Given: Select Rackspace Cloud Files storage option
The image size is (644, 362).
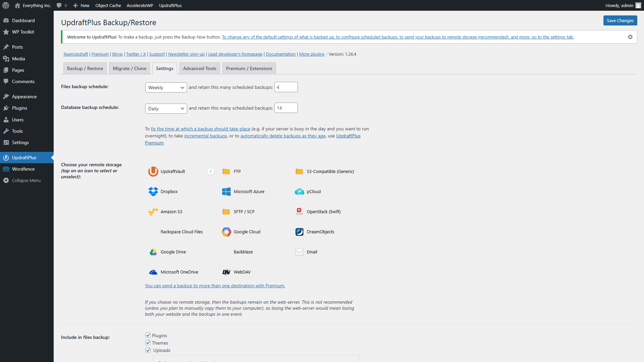Looking at the screenshot, I should tap(181, 232).
